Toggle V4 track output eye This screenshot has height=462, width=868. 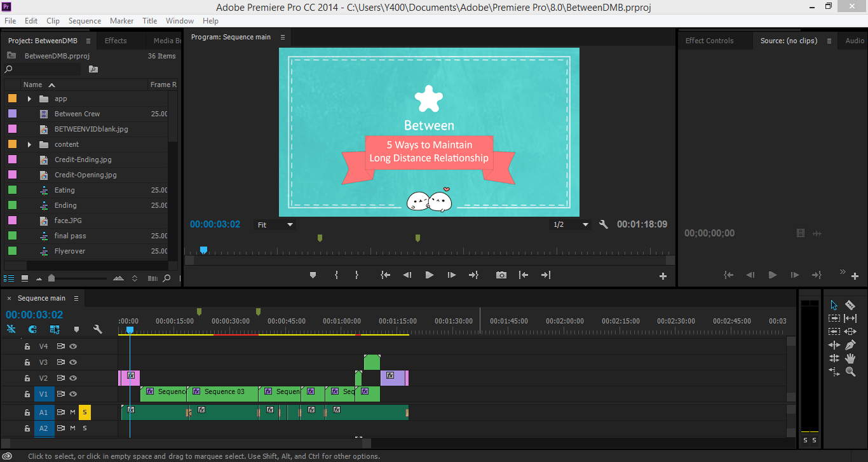click(73, 346)
